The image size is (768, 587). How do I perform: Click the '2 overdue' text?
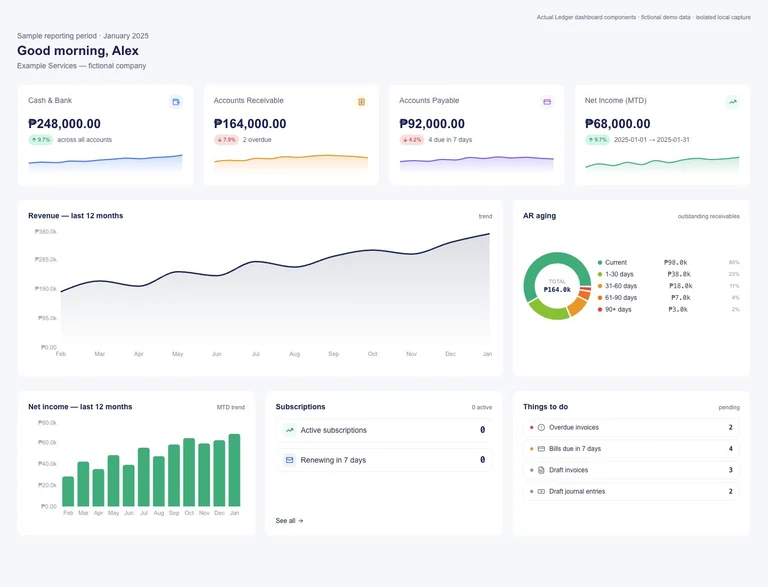point(257,140)
